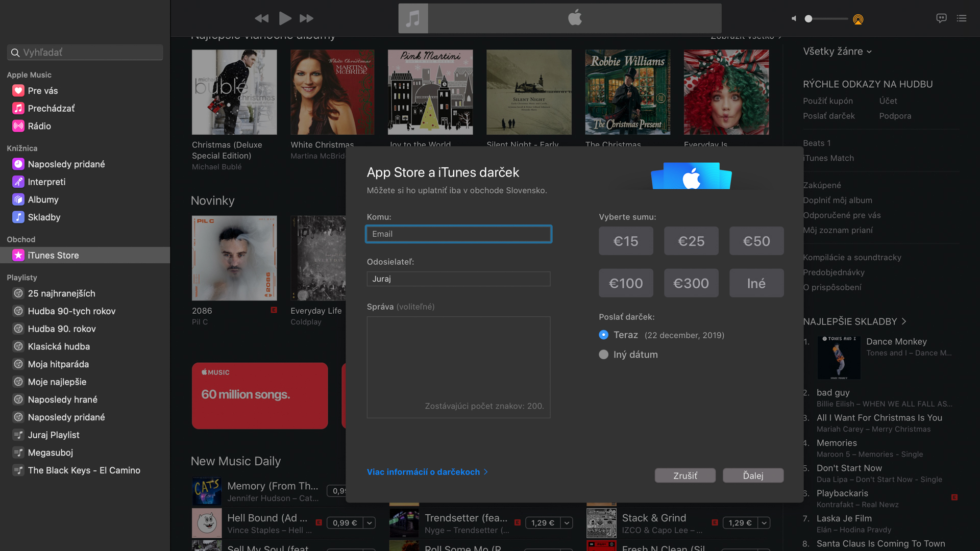The height and width of the screenshot is (551, 980).
Task: Open 2086 Pil C album cover
Action: [x=234, y=258]
